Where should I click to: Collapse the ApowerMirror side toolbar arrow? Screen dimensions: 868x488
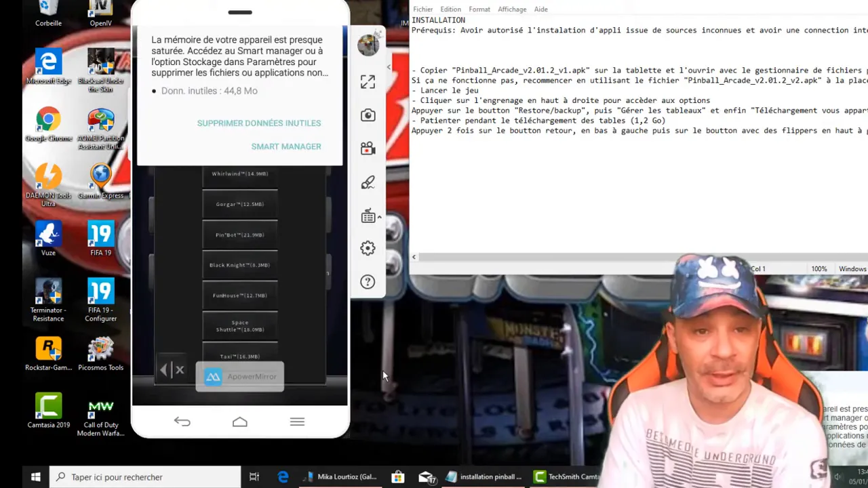389,66
